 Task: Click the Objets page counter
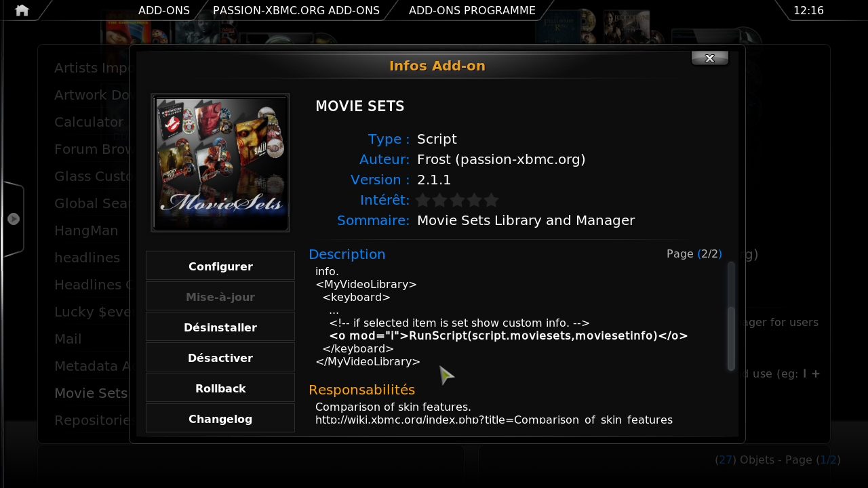tap(778, 460)
